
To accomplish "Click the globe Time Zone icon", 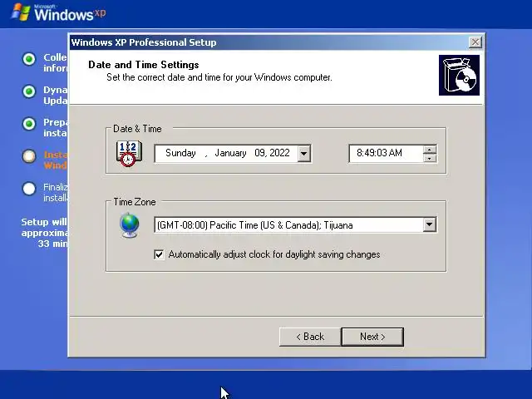I will click(x=130, y=225).
